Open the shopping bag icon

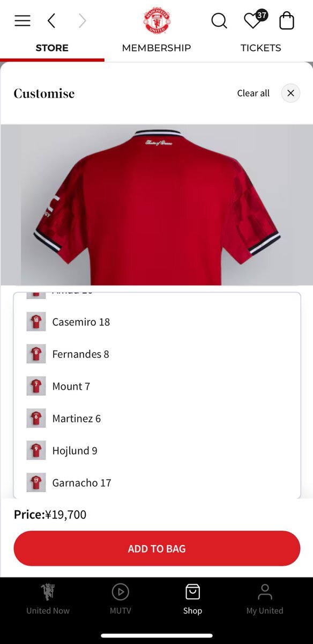tap(287, 21)
